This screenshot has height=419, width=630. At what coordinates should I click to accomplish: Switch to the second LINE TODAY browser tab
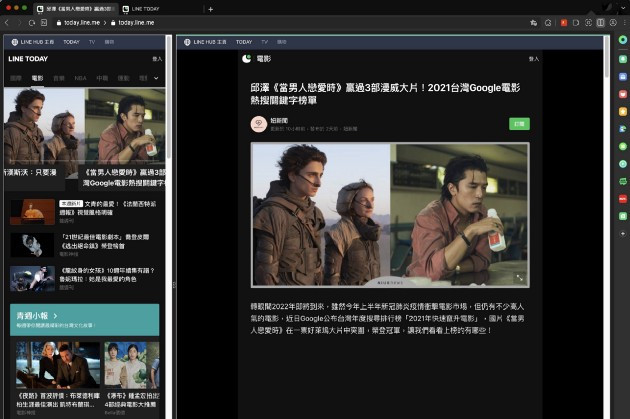coord(162,9)
